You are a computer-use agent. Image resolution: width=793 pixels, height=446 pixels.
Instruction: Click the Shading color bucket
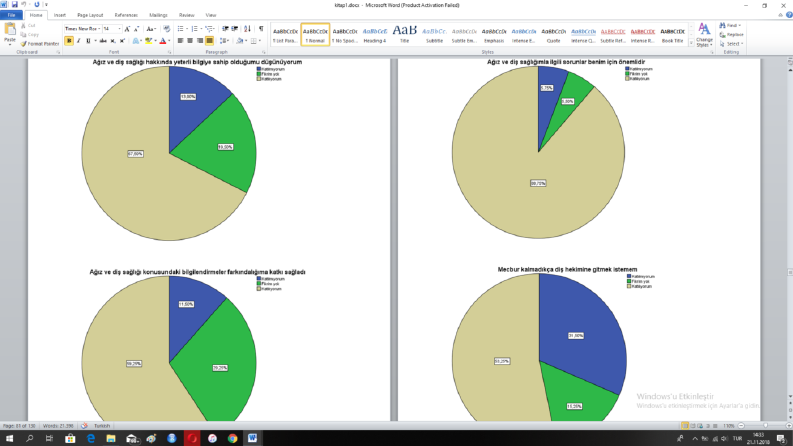point(240,41)
